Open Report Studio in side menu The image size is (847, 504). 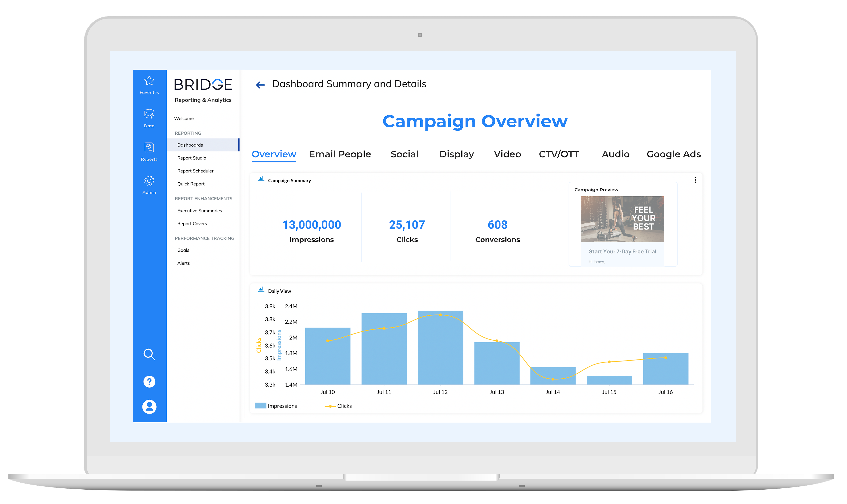192,158
